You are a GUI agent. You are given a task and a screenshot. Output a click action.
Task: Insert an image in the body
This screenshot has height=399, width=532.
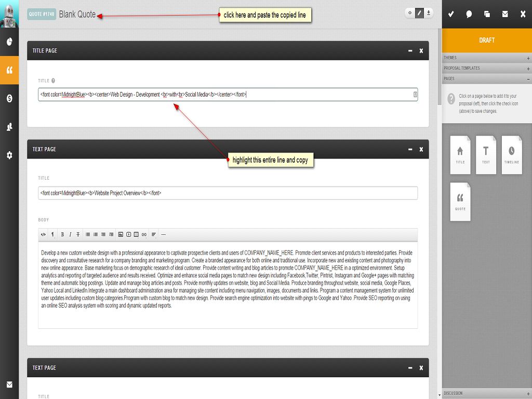coord(121,234)
